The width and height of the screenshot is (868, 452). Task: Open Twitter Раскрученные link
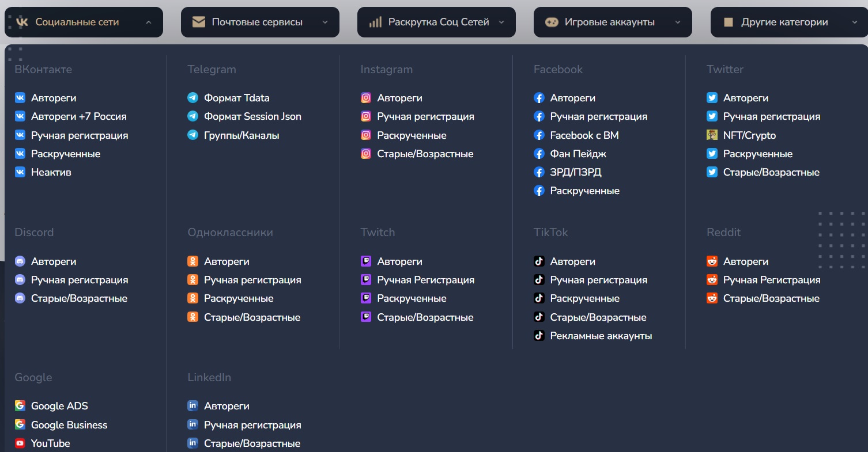click(x=758, y=154)
